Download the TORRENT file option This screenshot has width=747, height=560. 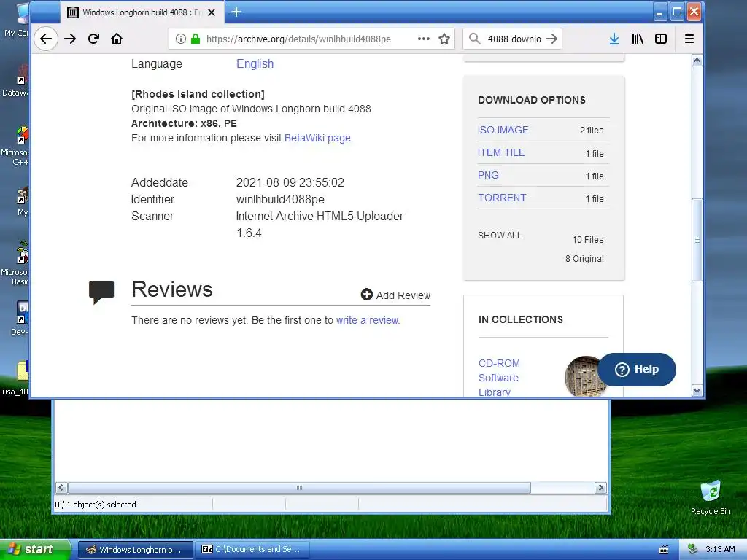[502, 198]
